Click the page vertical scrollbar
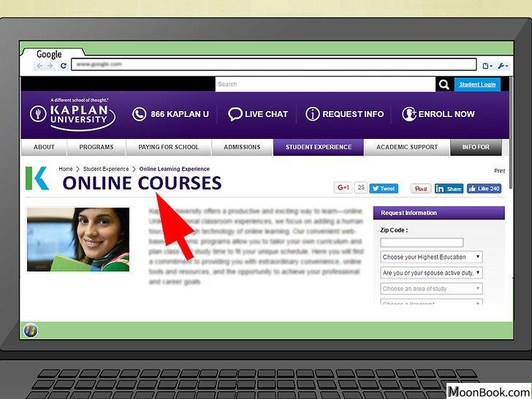532x399 pixels. click(511, 133)
